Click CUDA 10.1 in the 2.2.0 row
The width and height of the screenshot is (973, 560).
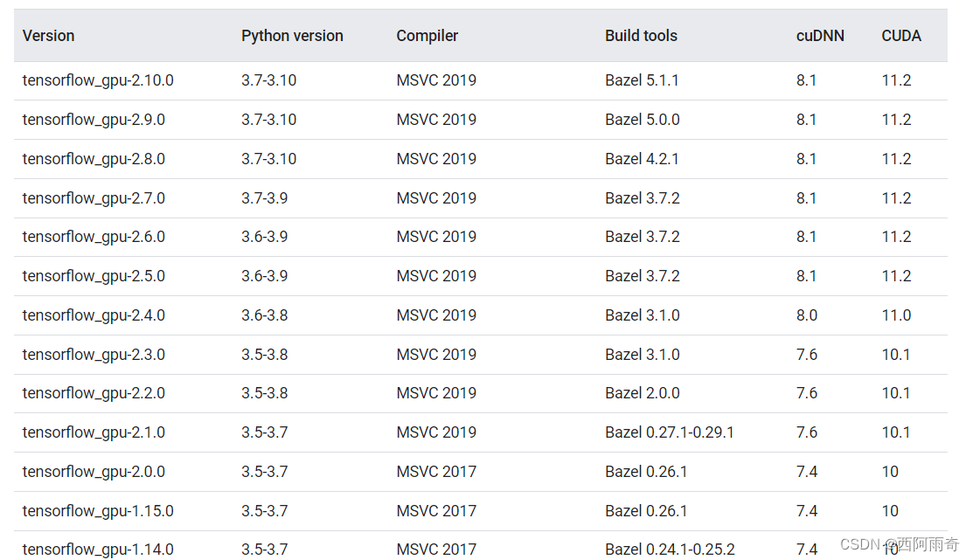(895, 393)
